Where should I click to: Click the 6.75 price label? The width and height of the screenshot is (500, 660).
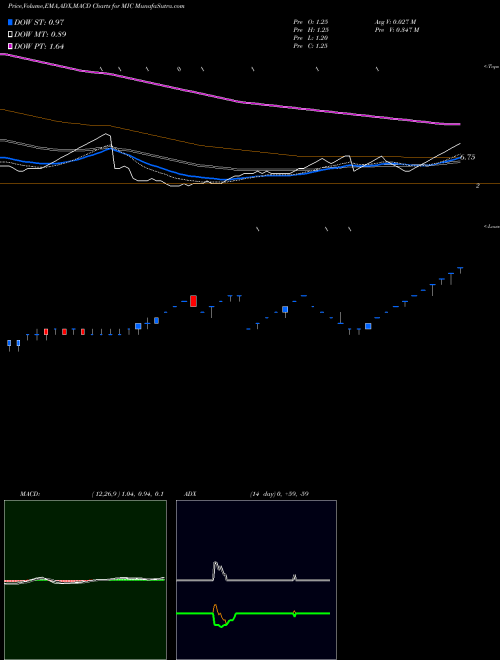468,157
